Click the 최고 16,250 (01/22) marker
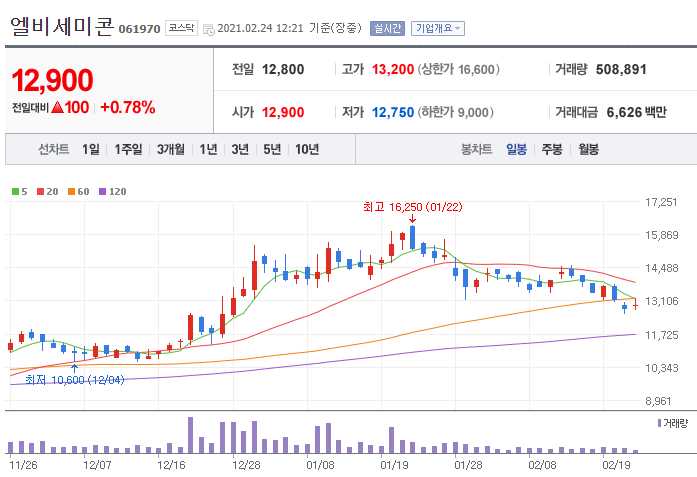The height and width of the screenshot is (477, 697). point(413,207)
